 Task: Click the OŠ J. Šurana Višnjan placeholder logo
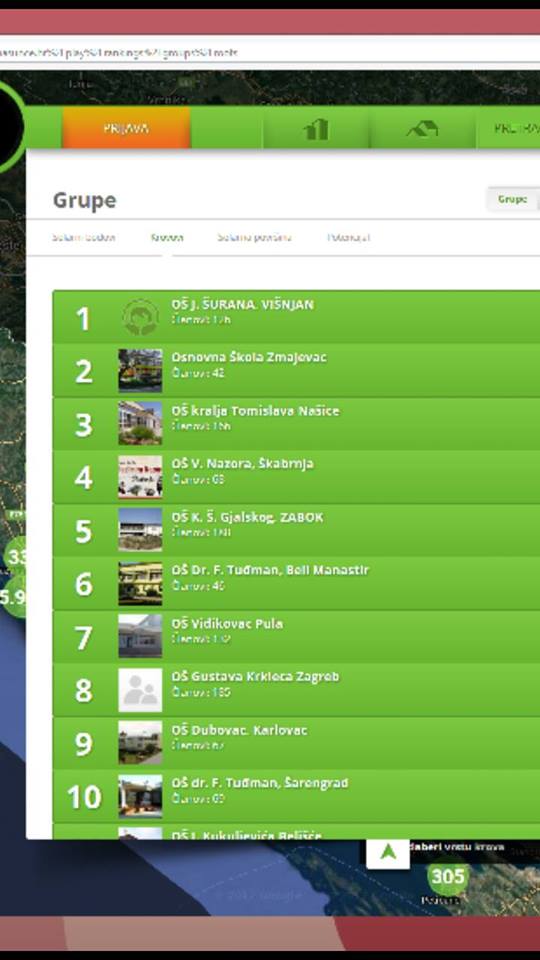140,317
